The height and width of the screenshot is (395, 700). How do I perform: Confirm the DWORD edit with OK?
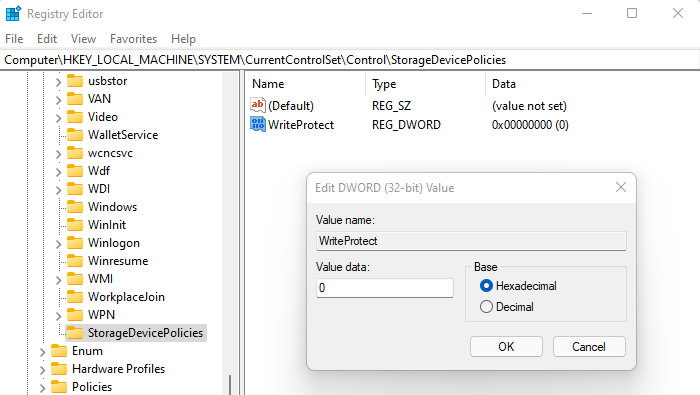506,346
